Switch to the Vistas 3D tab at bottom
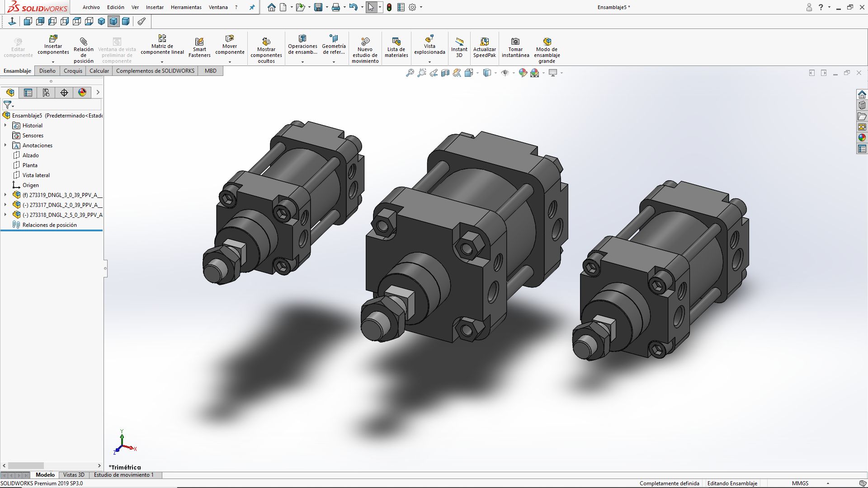The image size is (868, 488). tap(74, 475)
